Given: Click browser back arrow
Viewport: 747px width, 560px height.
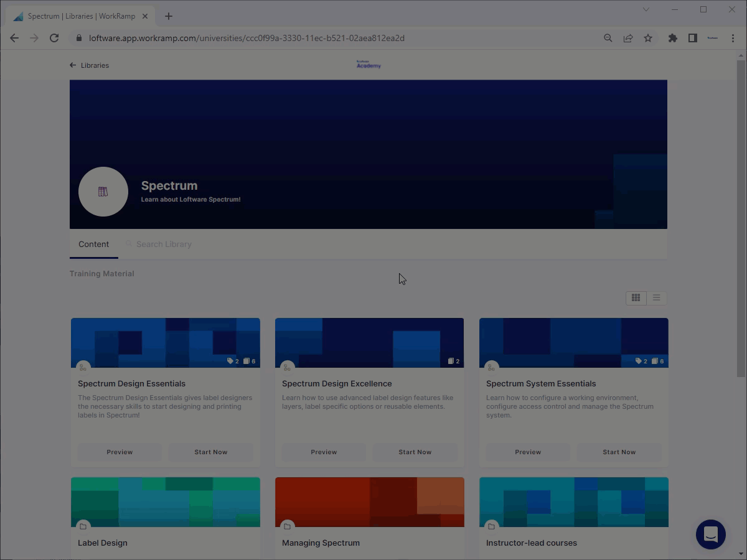Looking at the screenshot, I should [x=14, y=38].
